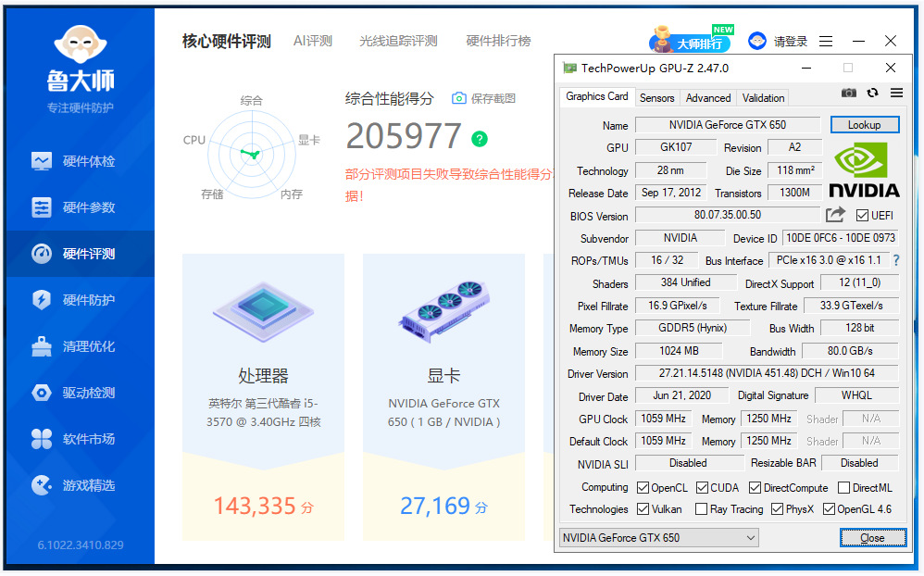
Task: Click the green score help icon
Action: coord(479,139)
